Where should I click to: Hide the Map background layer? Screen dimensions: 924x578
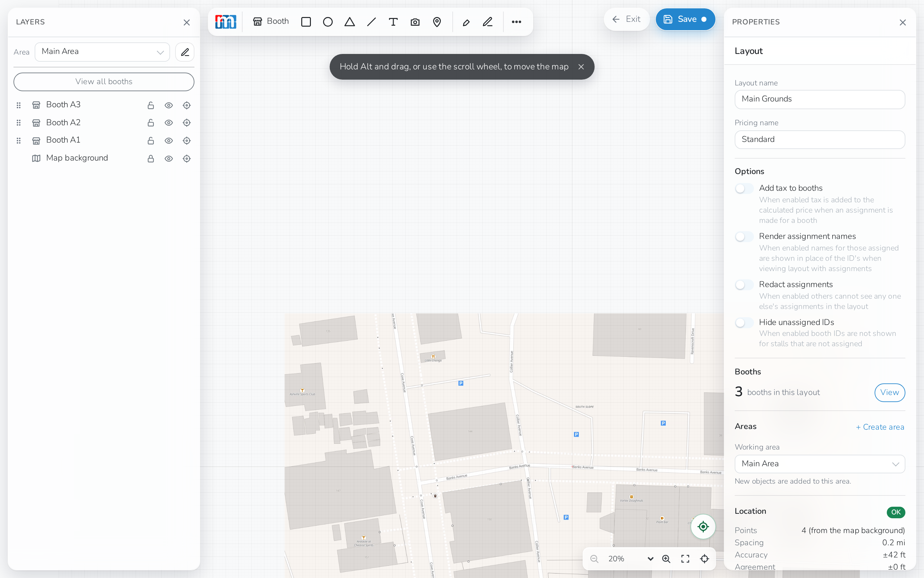click(168, 158)
